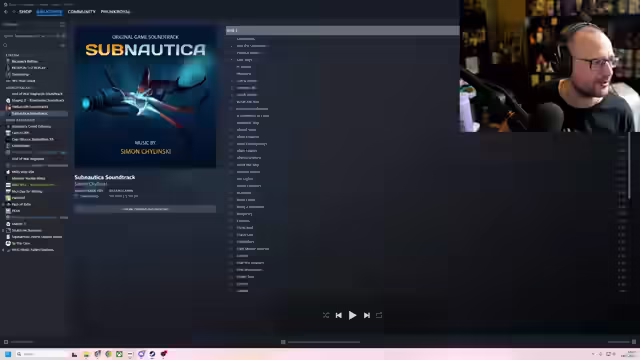Select Palworld in the library sidebar
This screenshot has width=640, height=360.
[x=18, y=198]
